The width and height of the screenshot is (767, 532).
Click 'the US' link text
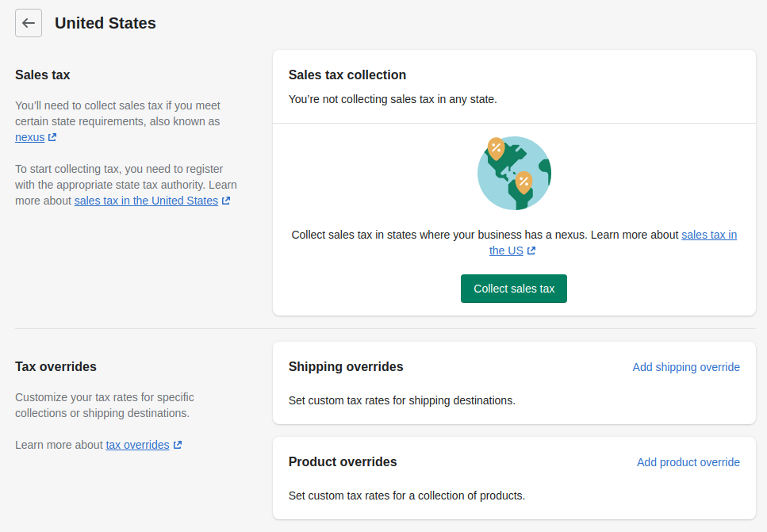click(x=506, y=251)
